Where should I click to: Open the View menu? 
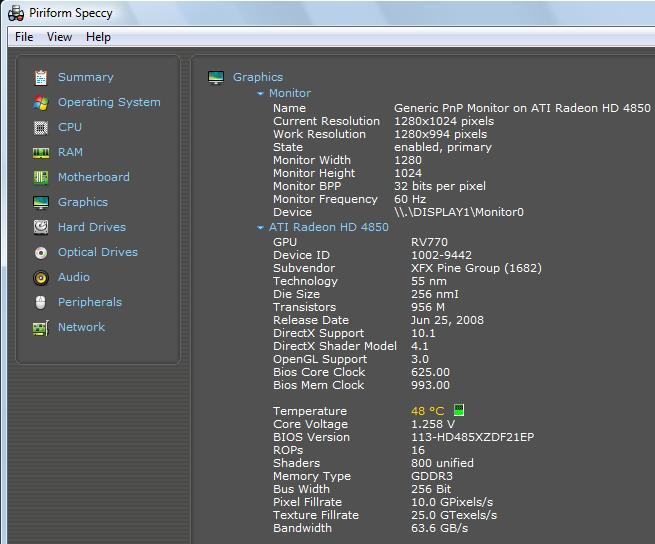pyautogui.click(x=59, y=37)
